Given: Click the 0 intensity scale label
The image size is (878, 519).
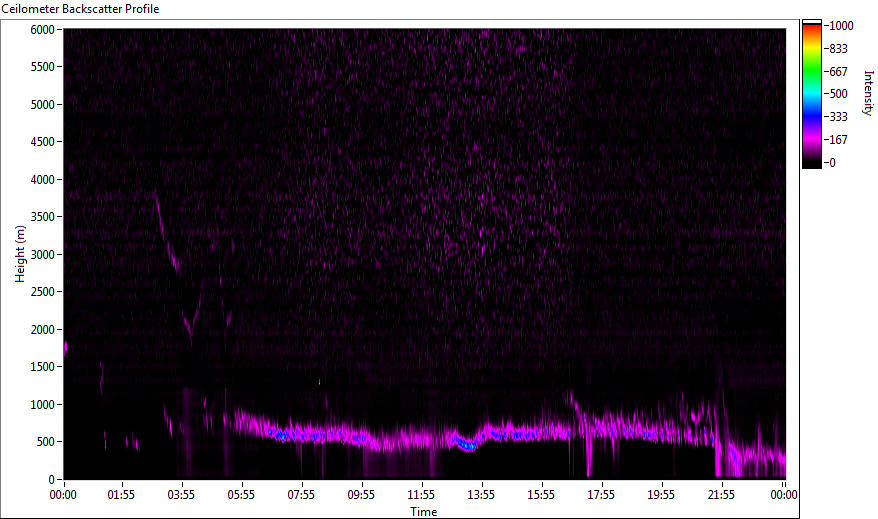Looking at the screenshot, I should coord(833,163).
